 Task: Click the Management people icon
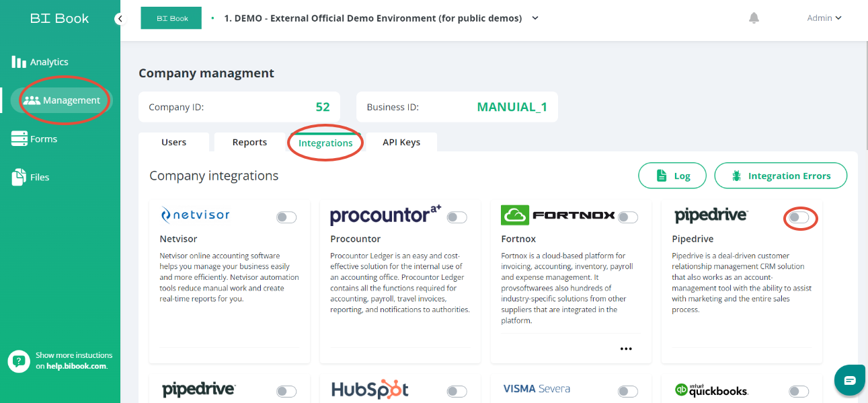click(32, 100)
